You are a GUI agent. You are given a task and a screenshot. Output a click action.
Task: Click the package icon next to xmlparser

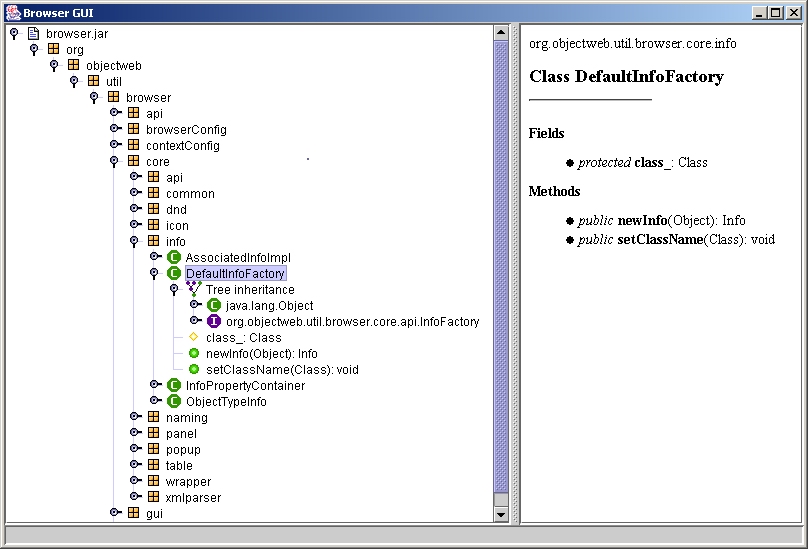click(153, 497)
